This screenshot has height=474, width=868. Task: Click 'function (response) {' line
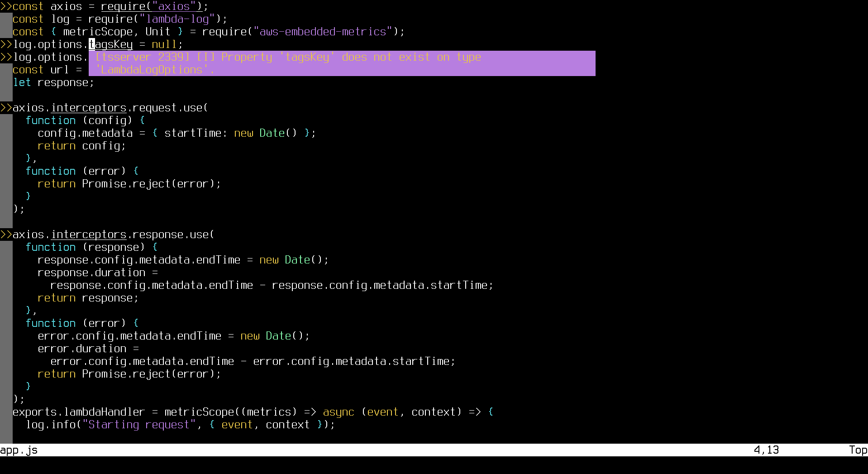(x=91, y=247)
